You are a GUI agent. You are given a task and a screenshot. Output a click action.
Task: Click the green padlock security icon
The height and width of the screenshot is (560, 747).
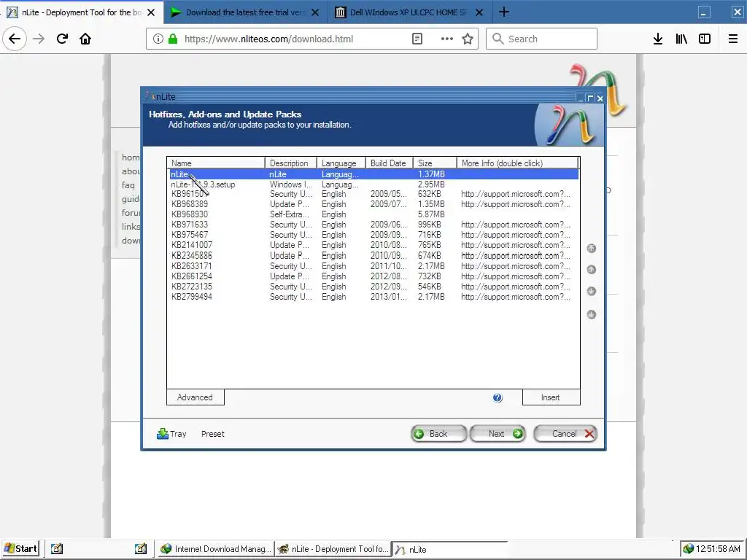click(x=174, y=39)
